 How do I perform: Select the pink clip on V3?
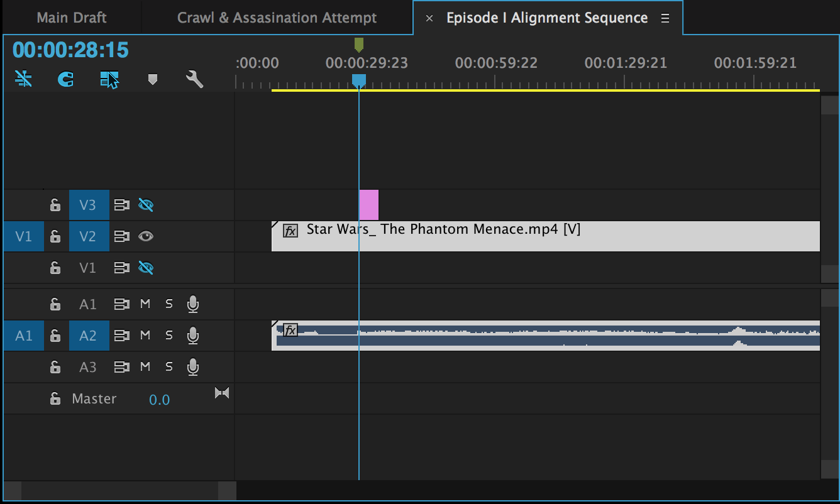pos(369,205)
